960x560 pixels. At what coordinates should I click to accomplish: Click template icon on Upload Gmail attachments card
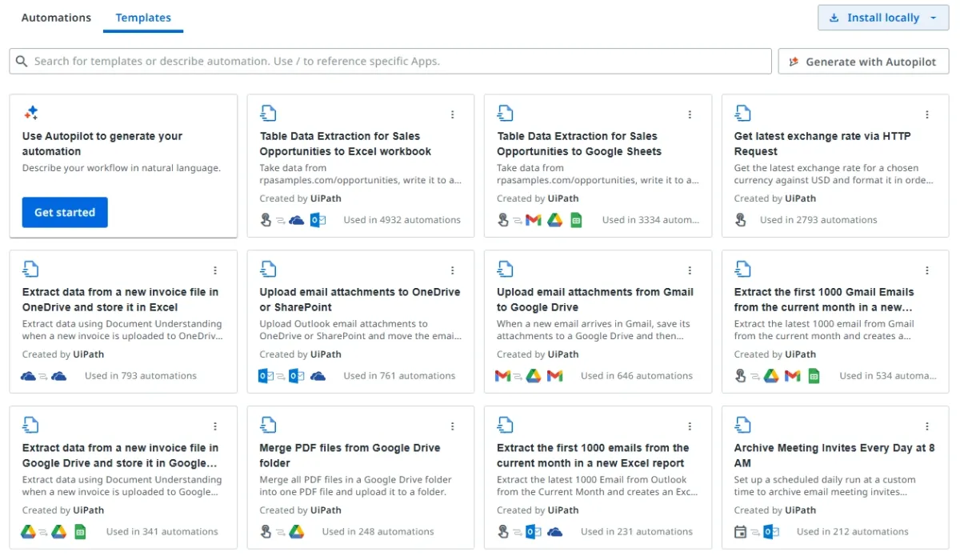point(505,270)
